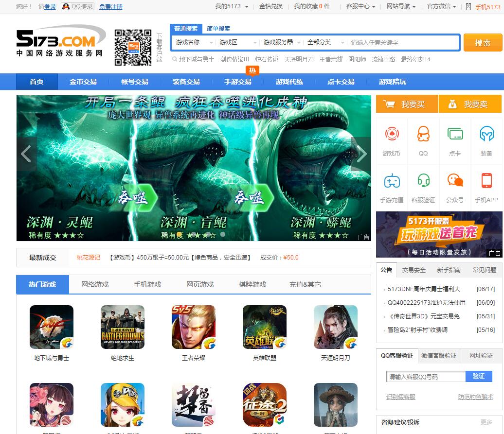Click the QQ penguin category icon
The image size is (504, 434).
[x=423, y=134]
